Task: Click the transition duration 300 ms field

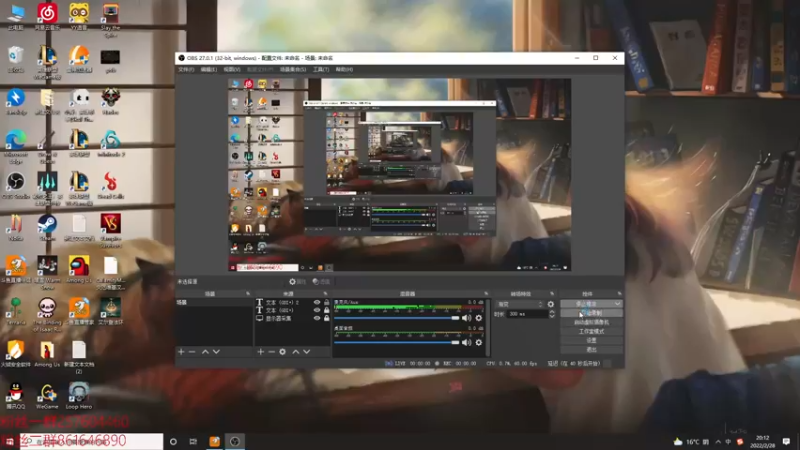Action: pos(528,314)
